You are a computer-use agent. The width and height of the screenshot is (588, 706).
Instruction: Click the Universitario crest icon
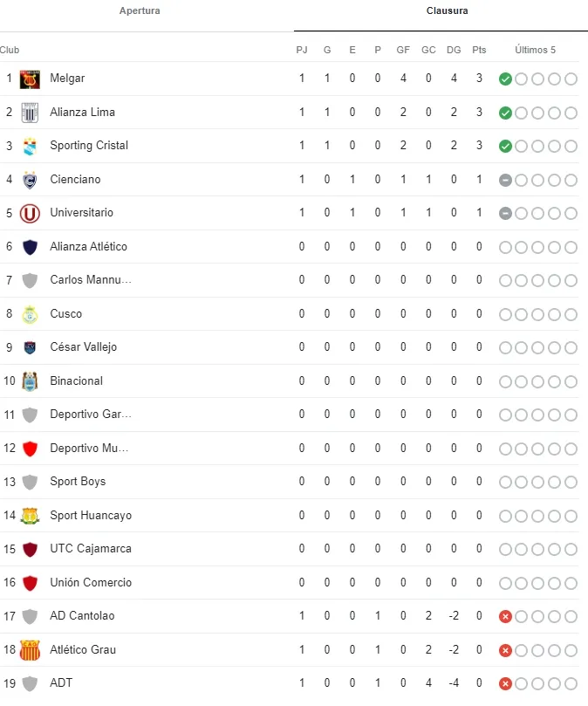(x=31, y=213)
